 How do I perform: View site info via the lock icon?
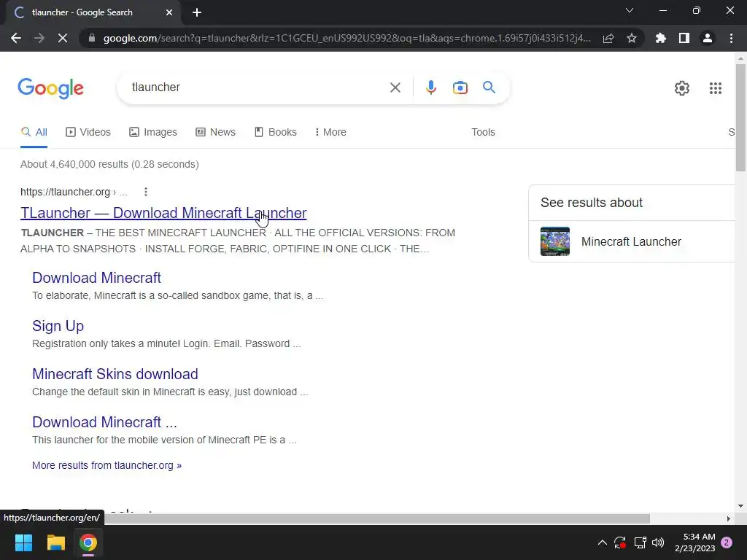pyautogui.click(x=92, y=38)
